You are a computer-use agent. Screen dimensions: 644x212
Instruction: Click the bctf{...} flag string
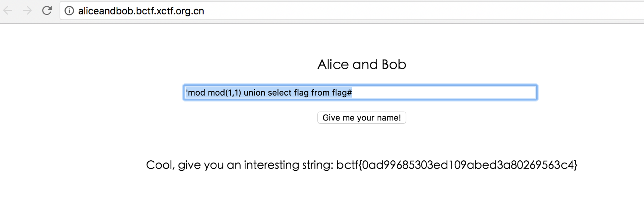(457, 165)
